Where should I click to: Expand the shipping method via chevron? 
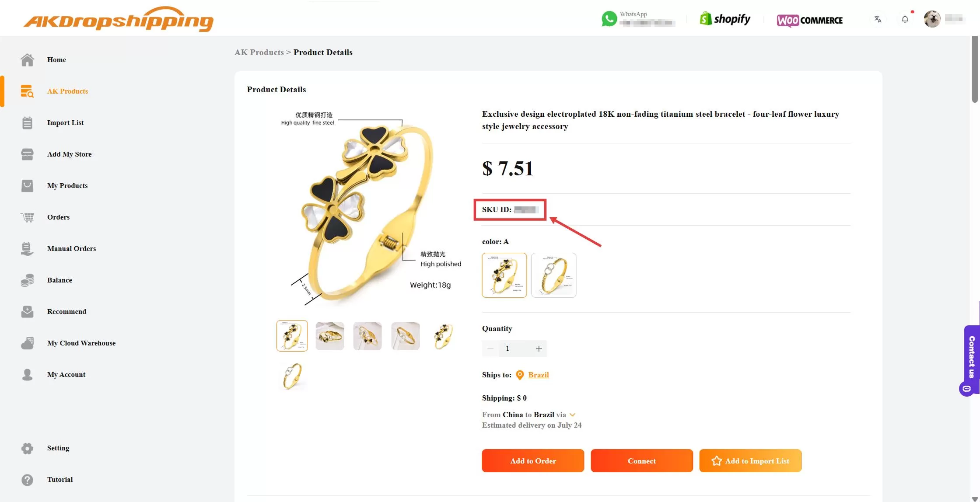click(572, 415)
